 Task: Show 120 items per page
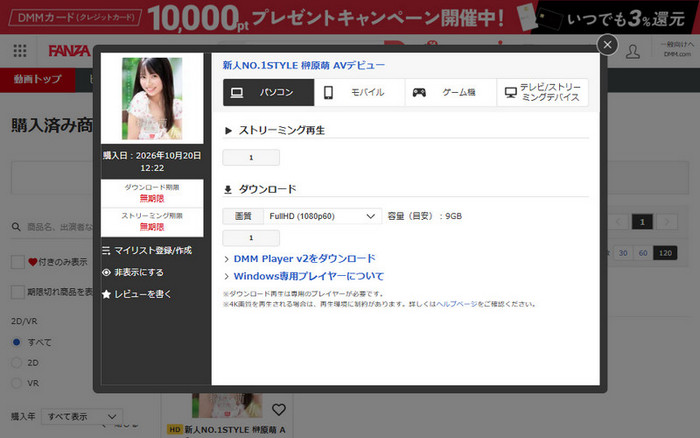(x=665, y=253)
